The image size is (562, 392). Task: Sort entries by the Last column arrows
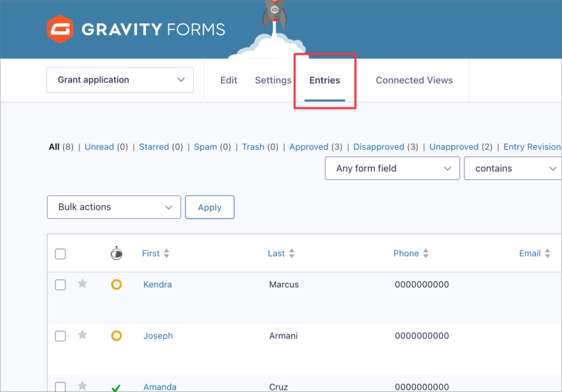[x=292, y=253]
